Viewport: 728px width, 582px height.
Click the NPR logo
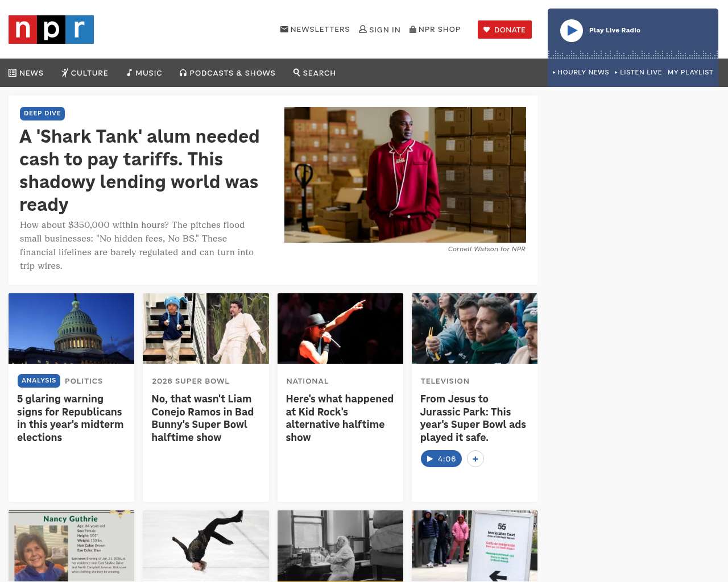[x=51, y=30]
